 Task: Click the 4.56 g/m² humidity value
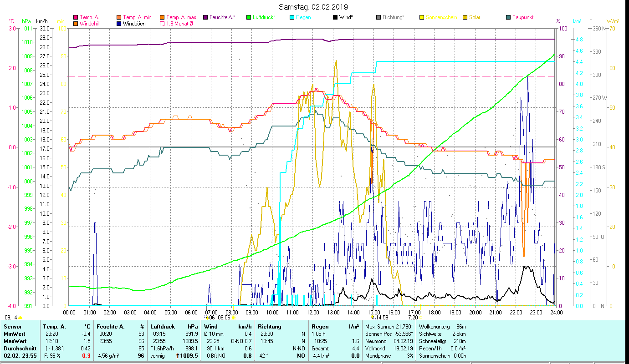(x=109, y=356)
